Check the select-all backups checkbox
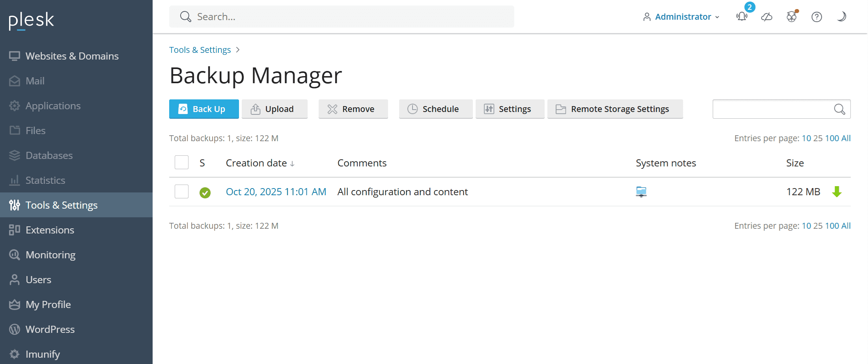The image size is (868, 364). coord(181,162)
